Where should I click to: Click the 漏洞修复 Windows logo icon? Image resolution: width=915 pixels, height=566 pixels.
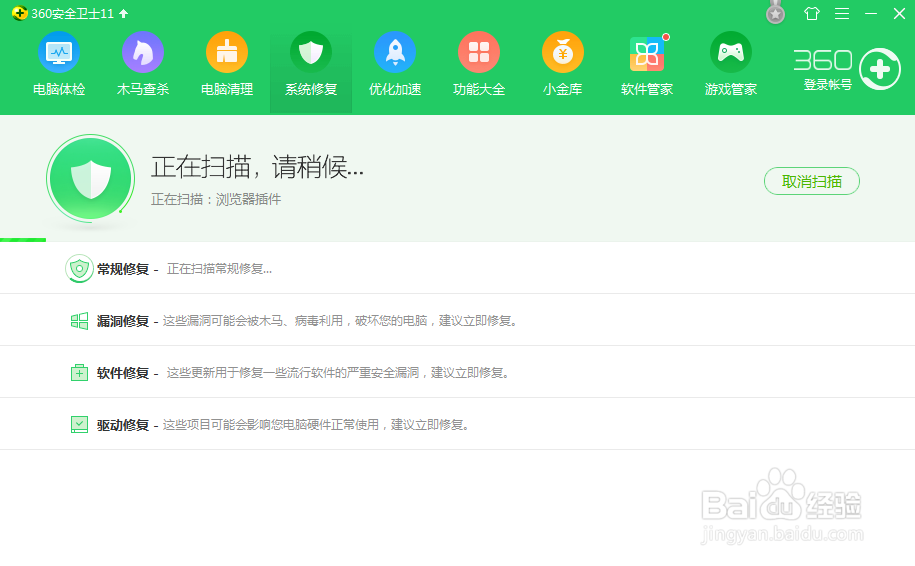(x=79, y=321)
